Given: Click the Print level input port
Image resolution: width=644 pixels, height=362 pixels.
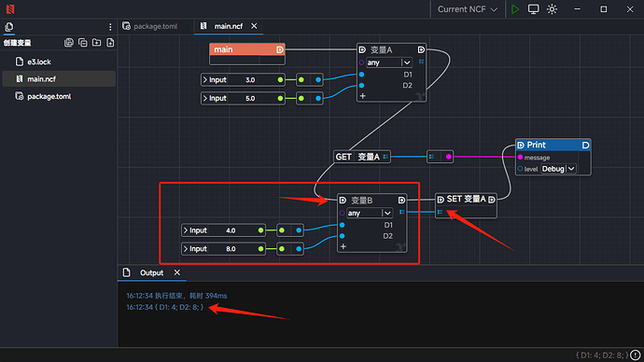Looking at the screenshot, I should [520, 169].
